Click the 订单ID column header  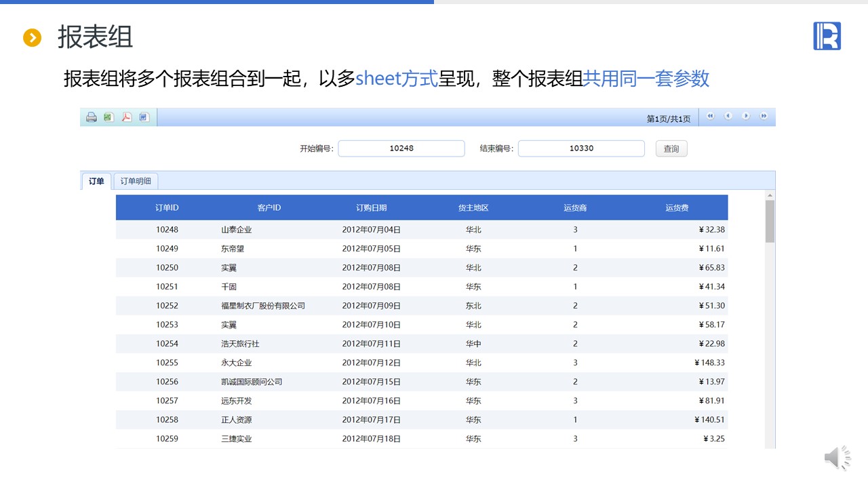coord(167,207)
